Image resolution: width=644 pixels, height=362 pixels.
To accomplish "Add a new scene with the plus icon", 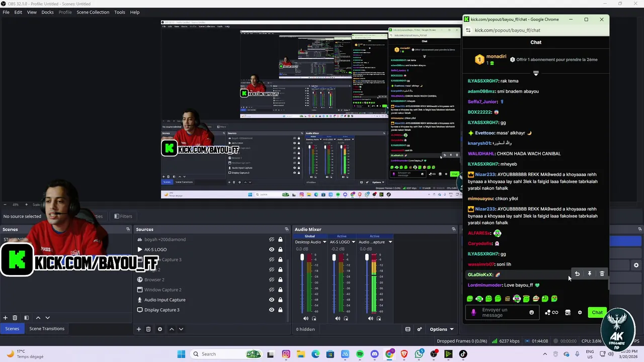I will pyautogui.click(x=5, y=318).
